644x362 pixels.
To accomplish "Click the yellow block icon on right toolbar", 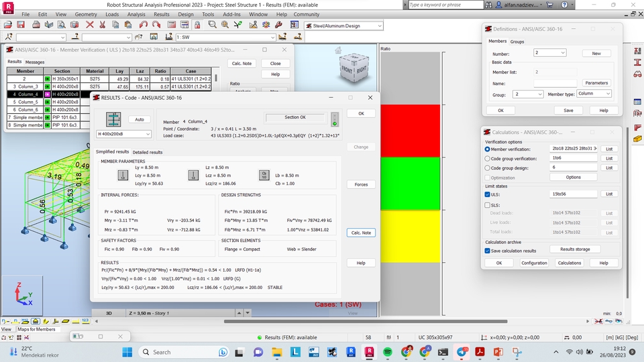I will tap(637, 139).
